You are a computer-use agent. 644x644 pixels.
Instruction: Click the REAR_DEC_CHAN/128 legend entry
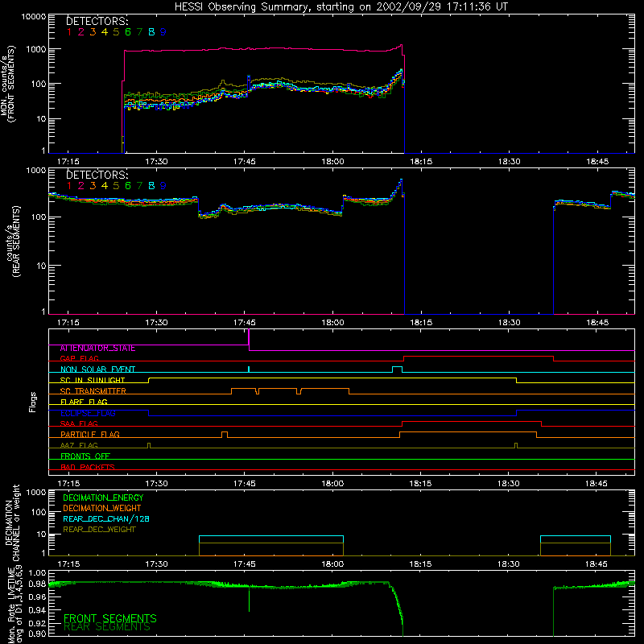tap(106, 518)
